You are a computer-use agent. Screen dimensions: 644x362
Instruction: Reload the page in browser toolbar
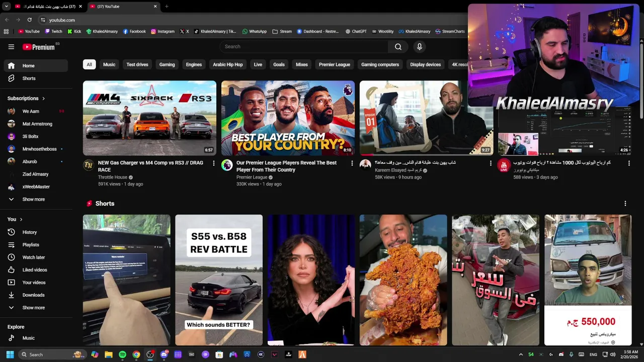tap(29, 20)
